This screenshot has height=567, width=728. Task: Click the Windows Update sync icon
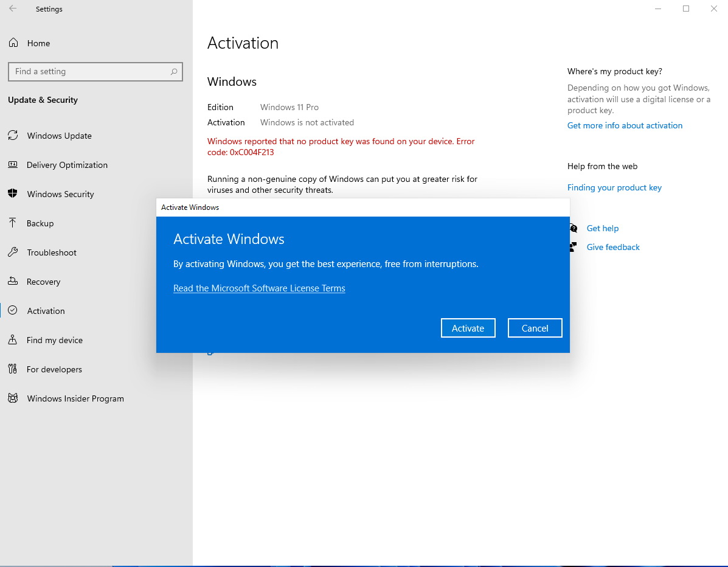(13, 136)
